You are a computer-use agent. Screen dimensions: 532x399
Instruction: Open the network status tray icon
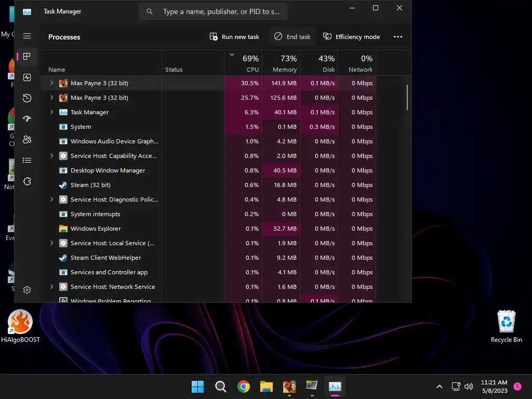(456, 387)
